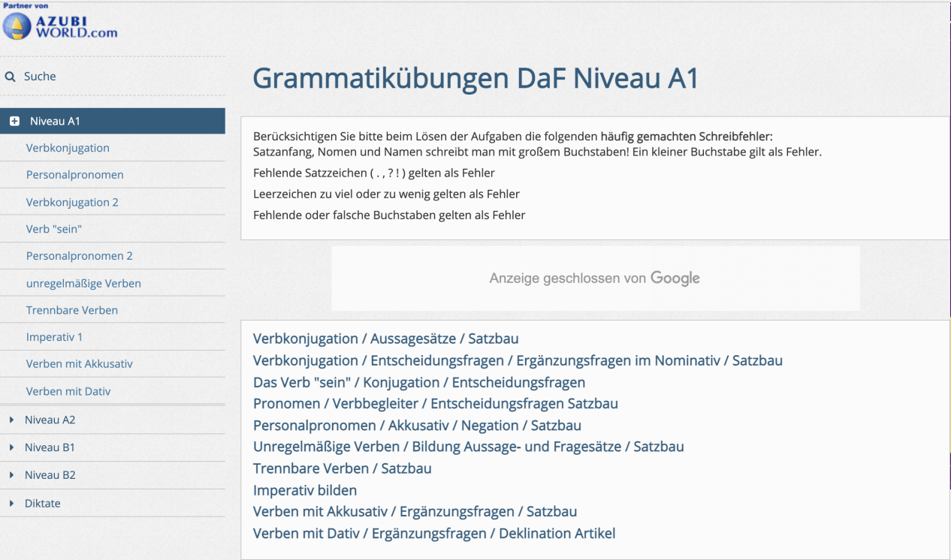951x560 pixels.
Task: Expand the Diktate section arrow
Action: tap(11, 503)
